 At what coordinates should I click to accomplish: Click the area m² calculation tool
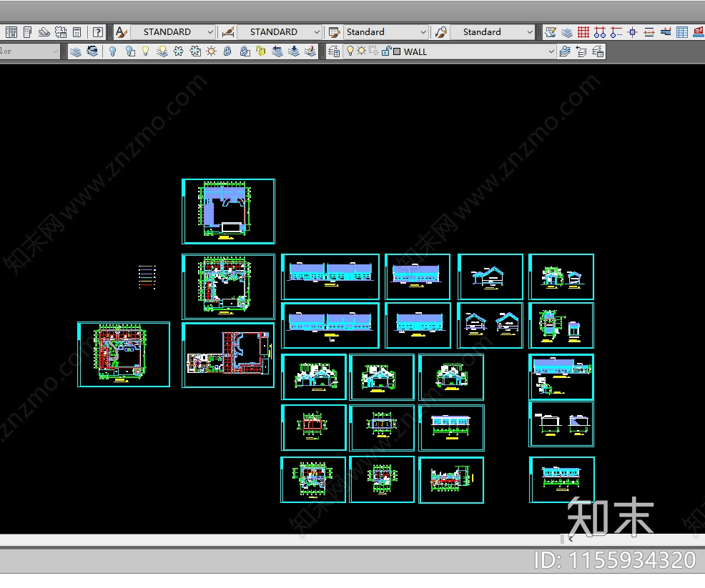pos(699,32)
